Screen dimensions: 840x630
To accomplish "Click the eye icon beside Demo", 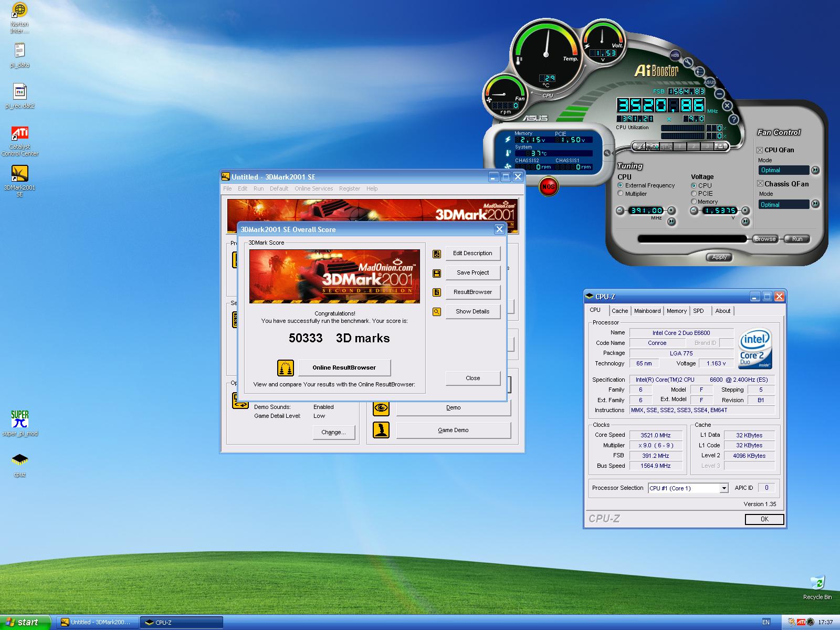I will [381, 407].
